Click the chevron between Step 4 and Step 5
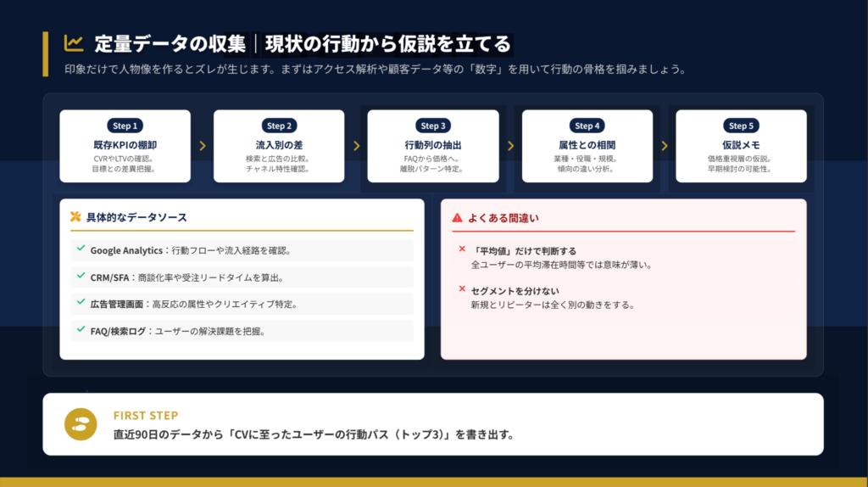The width and height of the screenshot is (868, 487). (x=664, y=146)
